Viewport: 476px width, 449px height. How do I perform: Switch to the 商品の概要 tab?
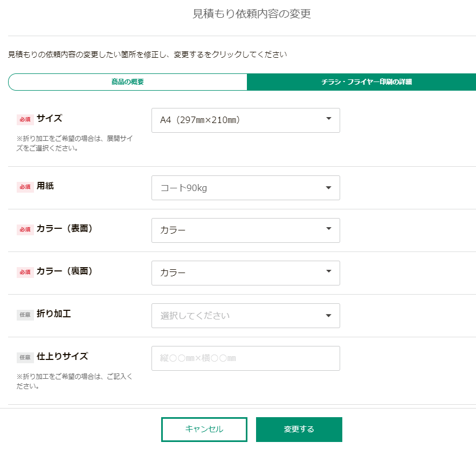pyautogui.click(x=128, y=82)
